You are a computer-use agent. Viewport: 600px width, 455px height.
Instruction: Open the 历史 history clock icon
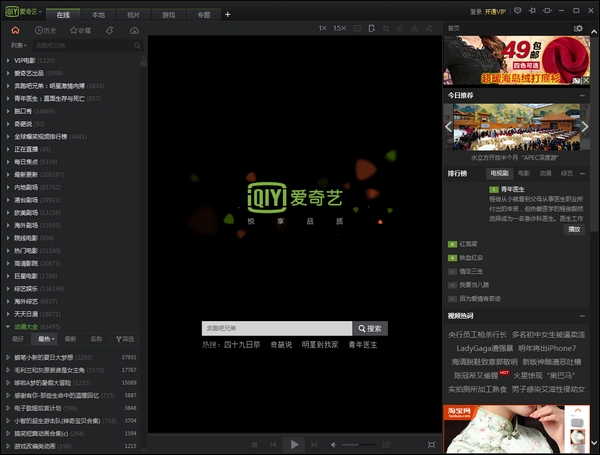[x=46, y=31]
